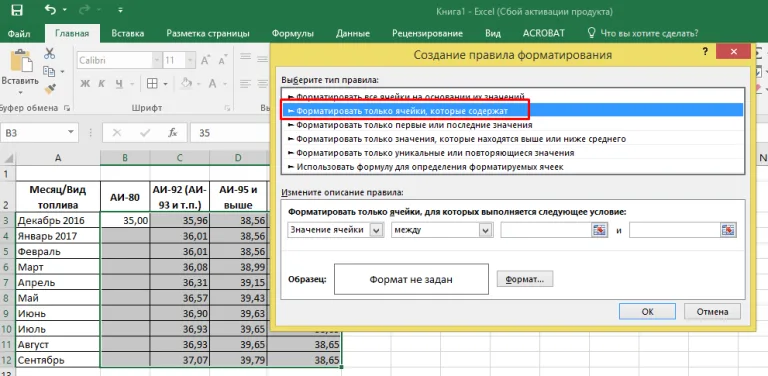Increase font size with larger A
The width and height of the screenshot is (768, 376).
click(207, 61)
